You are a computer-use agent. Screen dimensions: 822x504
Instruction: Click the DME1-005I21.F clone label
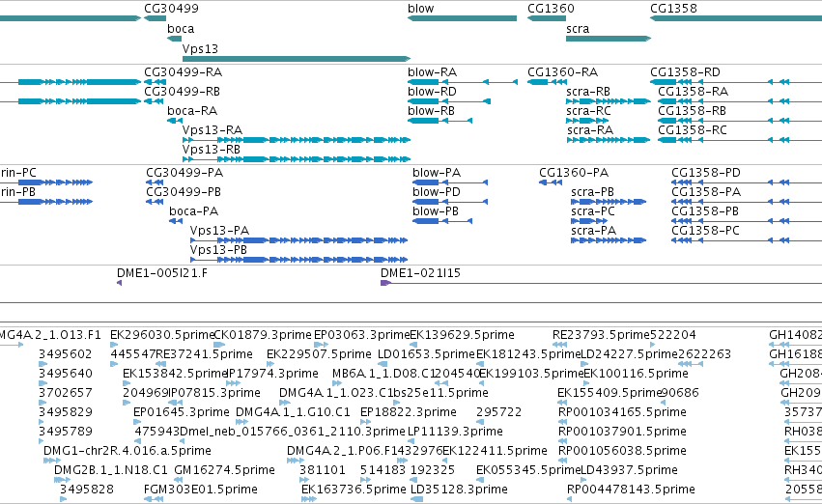(x=162, y=273)
